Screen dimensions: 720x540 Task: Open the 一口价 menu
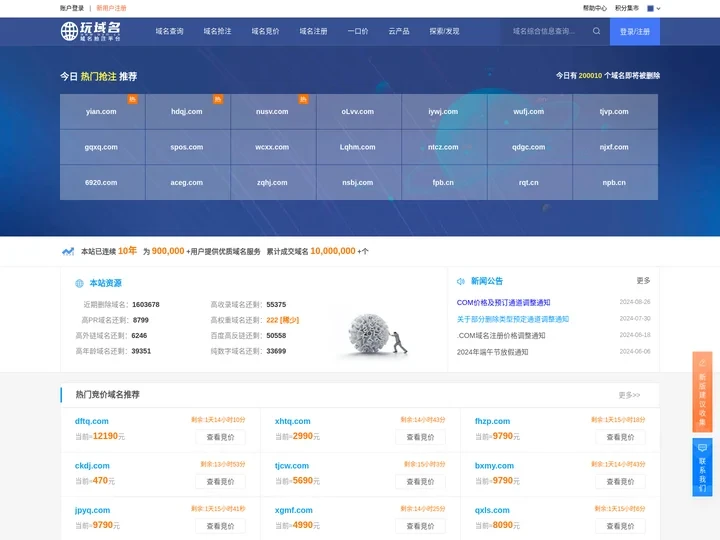point(358,31)
